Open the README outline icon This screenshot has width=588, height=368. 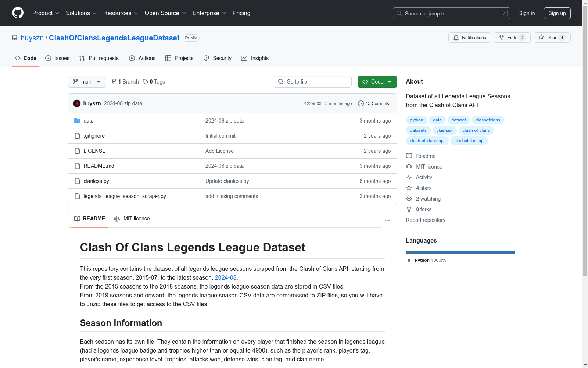(x=387, y=219)
